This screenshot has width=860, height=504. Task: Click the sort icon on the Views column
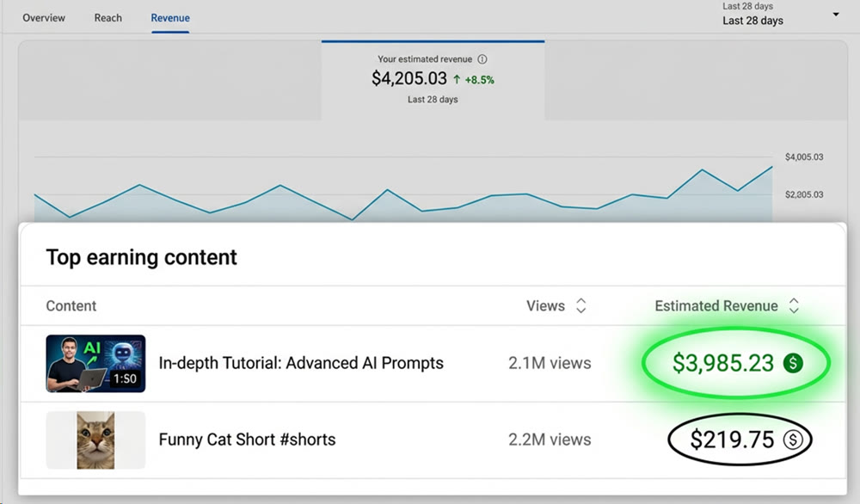pos(580,305)
